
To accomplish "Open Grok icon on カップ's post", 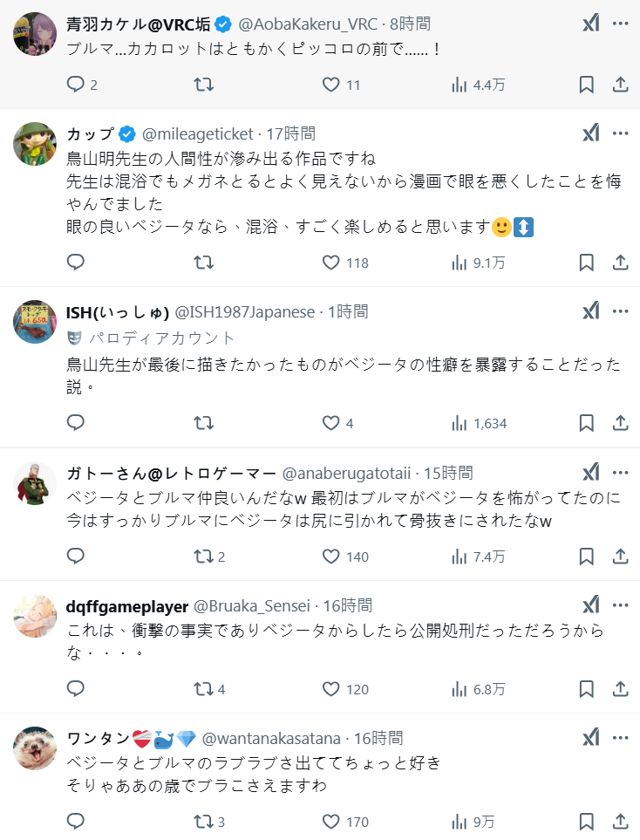I will click(x=590, y=133).
